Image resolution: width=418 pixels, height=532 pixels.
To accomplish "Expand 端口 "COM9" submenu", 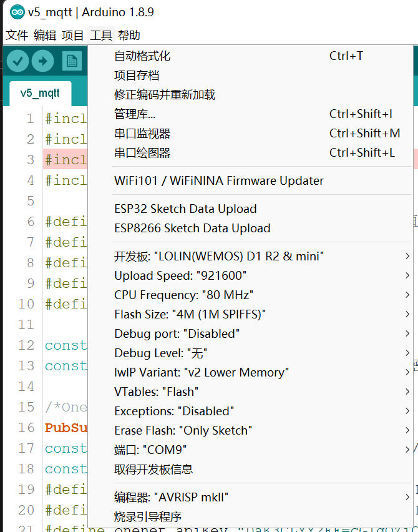I will pos(250,450).
